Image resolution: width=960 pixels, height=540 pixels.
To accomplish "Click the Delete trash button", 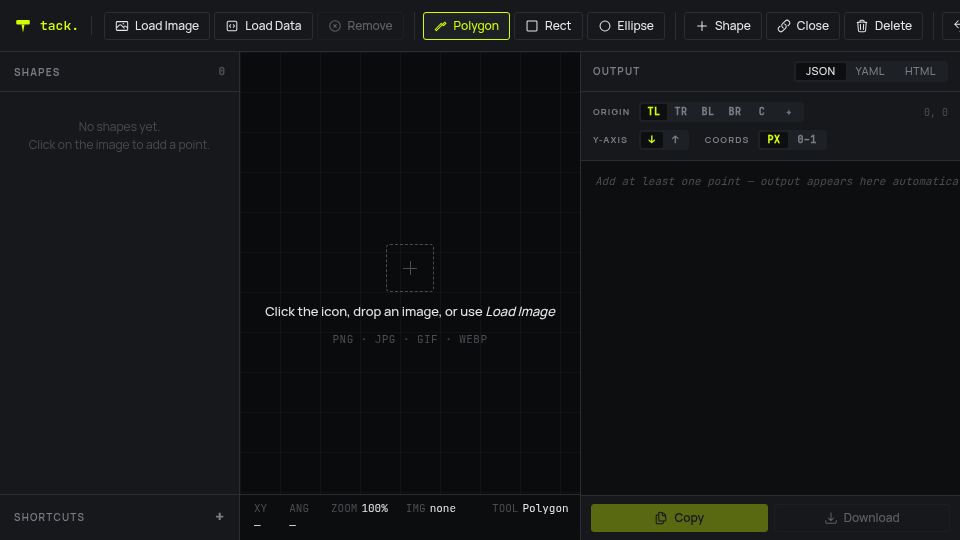I will [883, 26].
